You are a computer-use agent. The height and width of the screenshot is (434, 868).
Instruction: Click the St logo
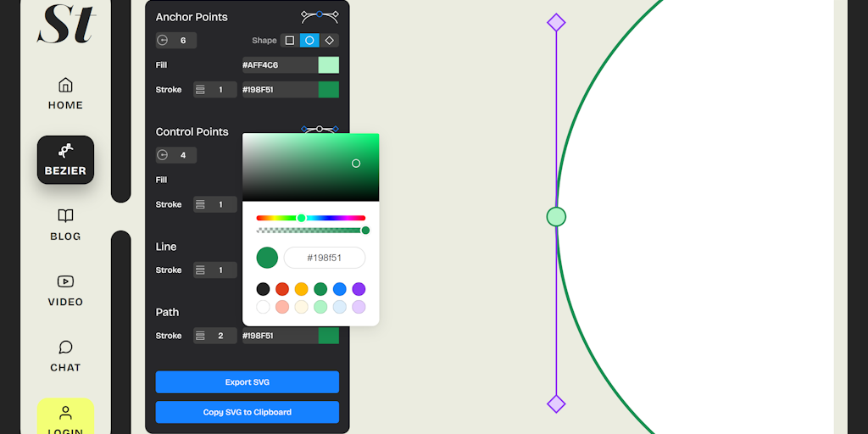[x=66, y=24]
